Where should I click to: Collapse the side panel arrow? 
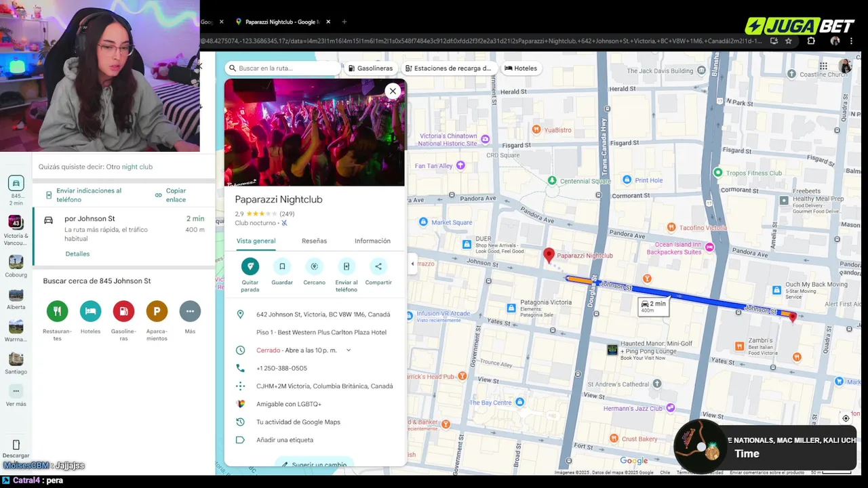coord(412,264)
